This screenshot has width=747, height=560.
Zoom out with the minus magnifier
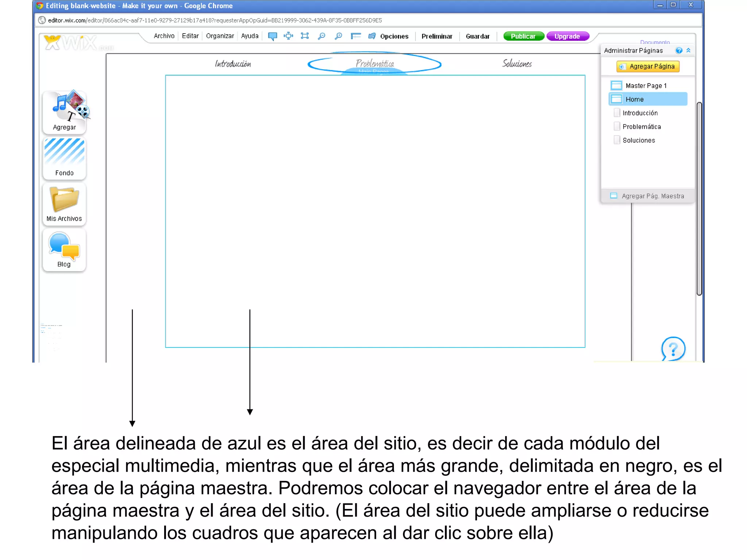point(321,36)
